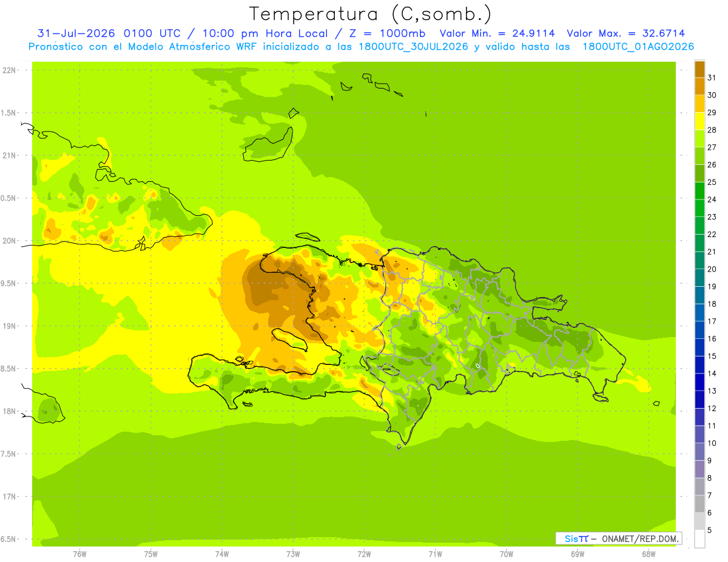Click legend value 18
The width and height of the screenshot is (728, 562).
pyautogui.click(x=712, y=304)
